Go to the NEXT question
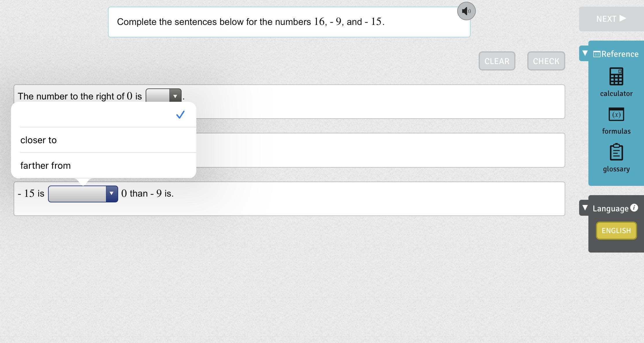Screen dimensions: 644x343 [x=611, y=19]
